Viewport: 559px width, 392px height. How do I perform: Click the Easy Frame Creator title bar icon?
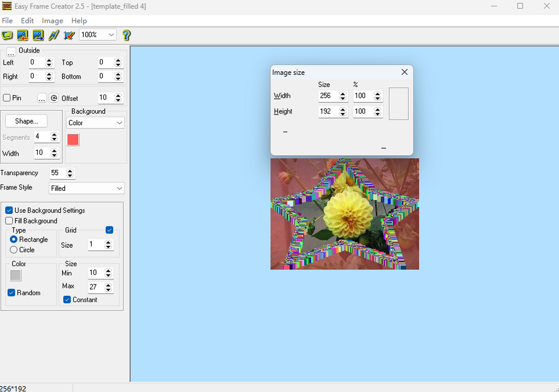click(x=7, y=7)
